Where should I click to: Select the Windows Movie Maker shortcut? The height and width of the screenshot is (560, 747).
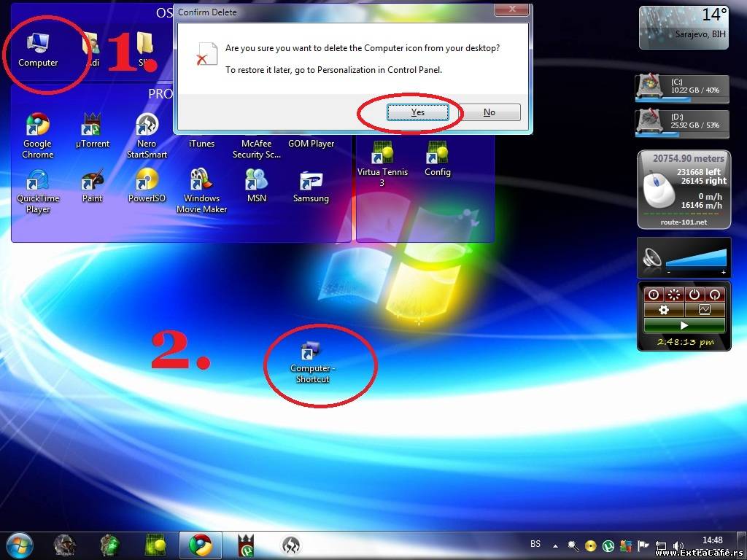click(x=201, y=191)
